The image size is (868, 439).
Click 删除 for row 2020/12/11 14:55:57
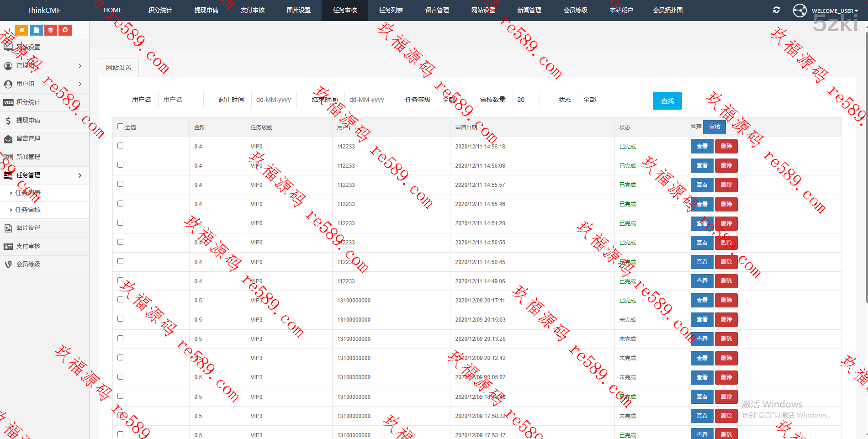tap(726, 185)
